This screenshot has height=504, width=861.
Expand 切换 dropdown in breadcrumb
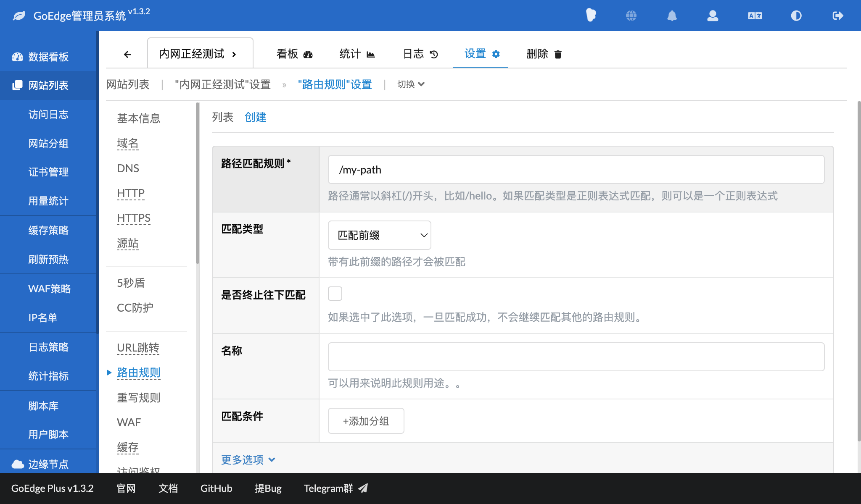click(411, 84)
